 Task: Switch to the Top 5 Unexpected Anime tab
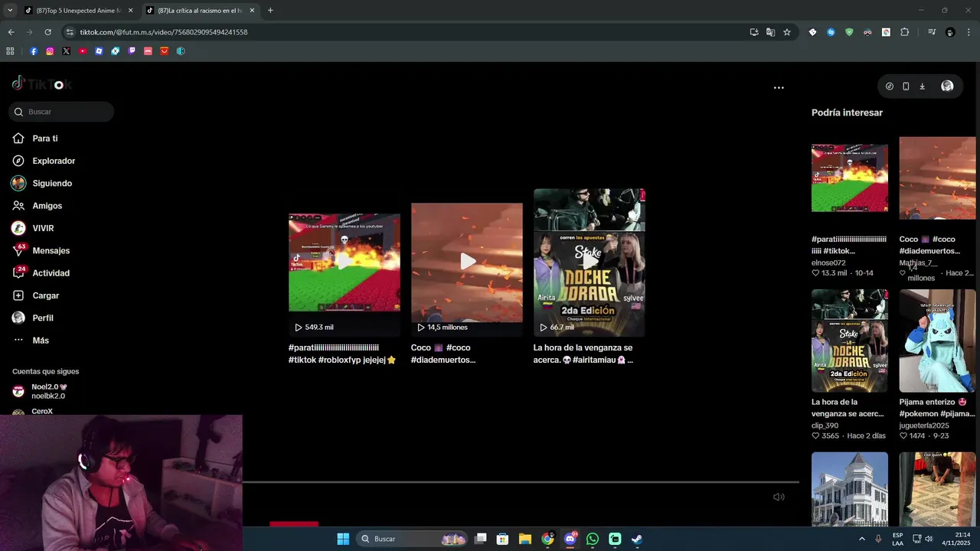80,11
